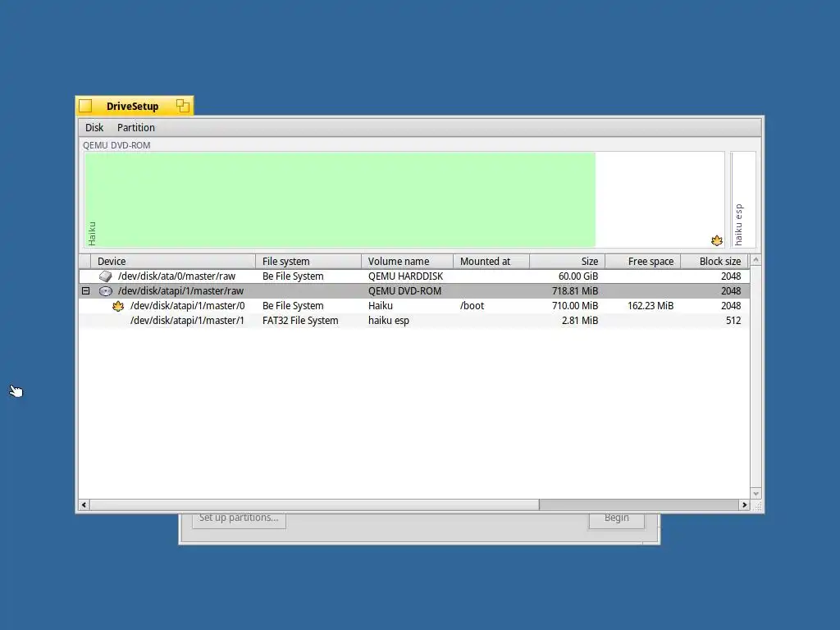This screenshot has height=630, width=840.
Task: Click the 60.00 GiB size value
Action: pos(578,276)
